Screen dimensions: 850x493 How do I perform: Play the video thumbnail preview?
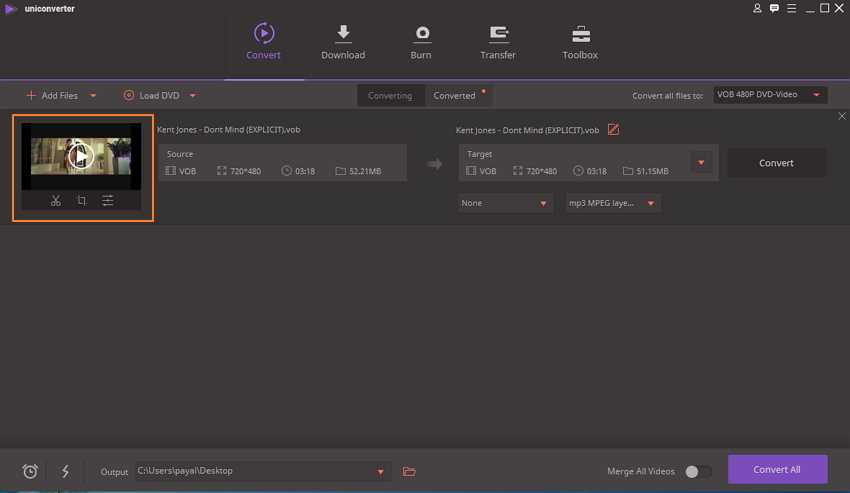(x=81, y=156)
